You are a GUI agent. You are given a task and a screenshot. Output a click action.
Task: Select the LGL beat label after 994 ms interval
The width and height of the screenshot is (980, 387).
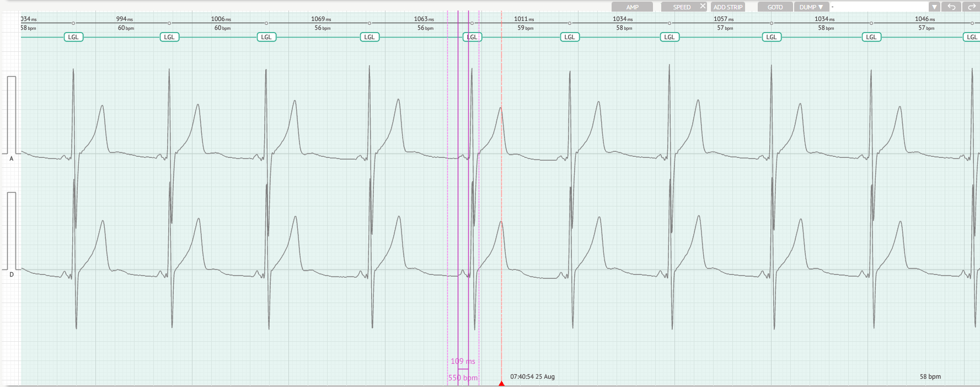click(169, 37)
